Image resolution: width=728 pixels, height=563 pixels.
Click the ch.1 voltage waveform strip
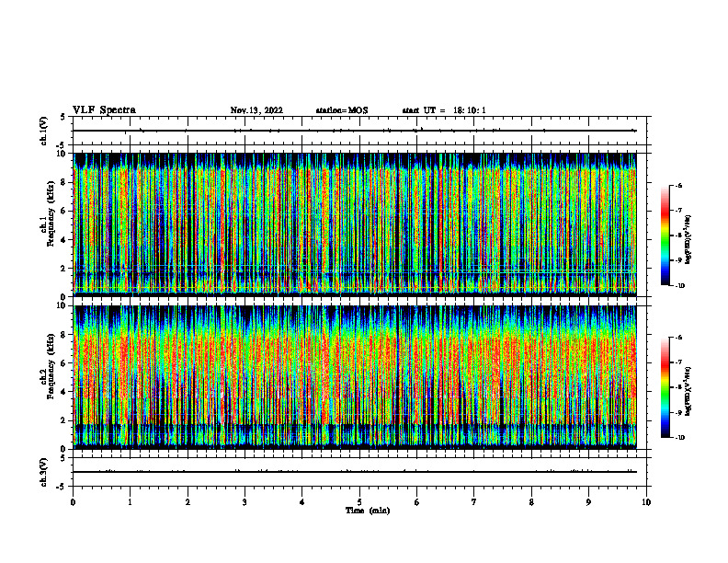[x=359, y=131]
